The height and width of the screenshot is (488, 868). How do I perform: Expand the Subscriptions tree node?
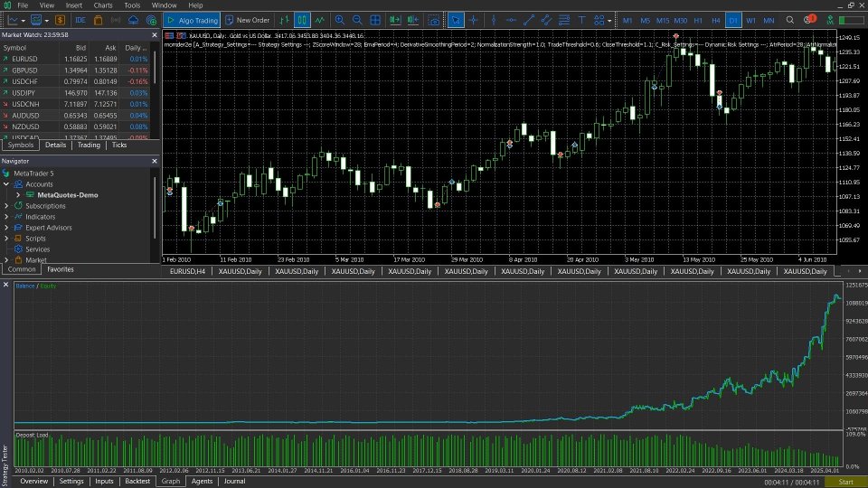[6, 206]
